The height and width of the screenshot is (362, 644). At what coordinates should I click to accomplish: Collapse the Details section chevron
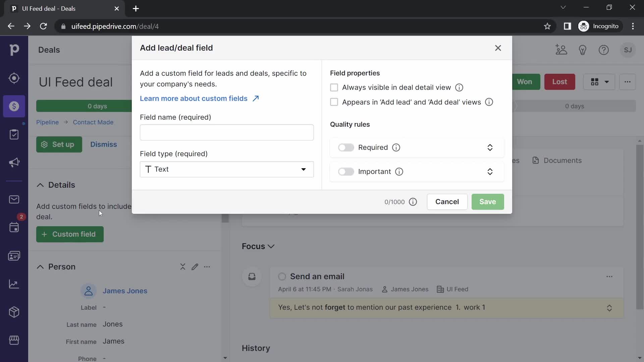coord(41,185)
